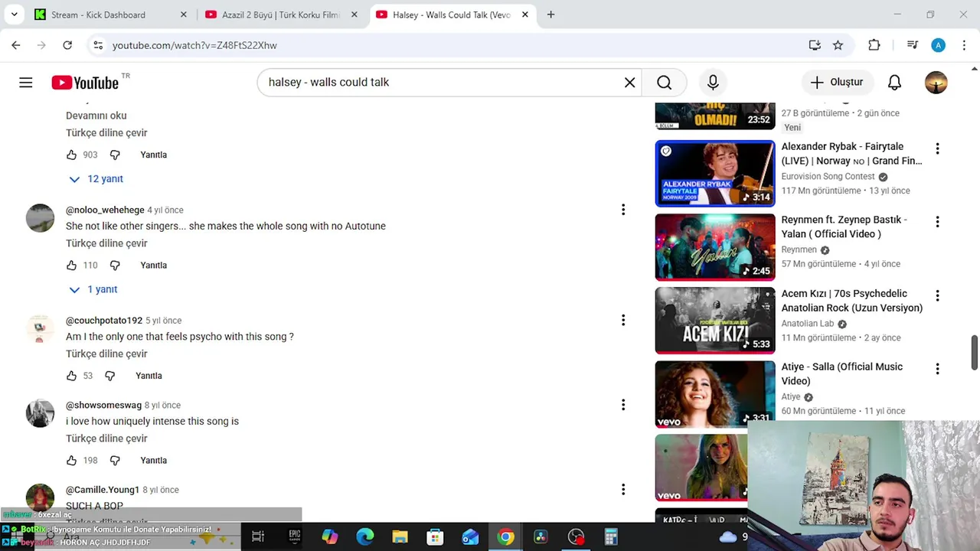View site information icon in address bar
The width and height of the screenshot is (980, 551).
[98, 45]
